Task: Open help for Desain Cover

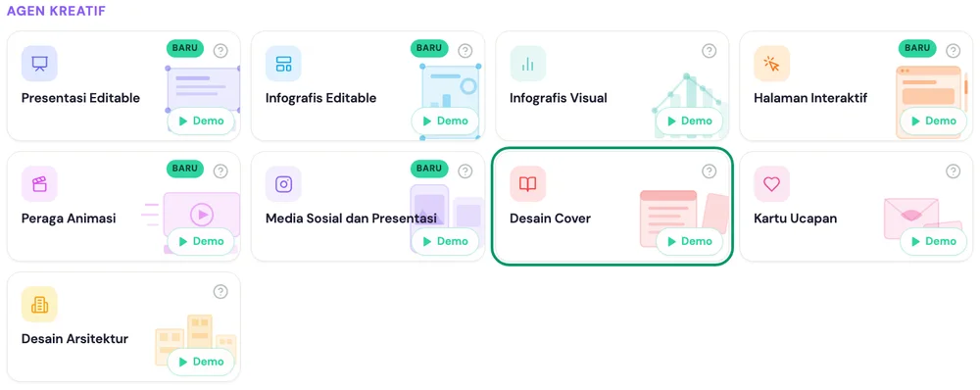Action: coord(709,171)
